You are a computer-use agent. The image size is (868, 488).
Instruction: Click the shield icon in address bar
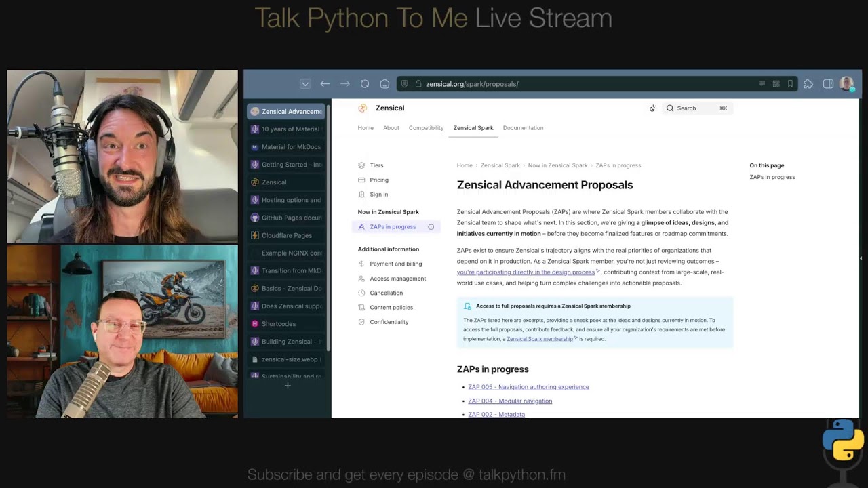point(405,84)
